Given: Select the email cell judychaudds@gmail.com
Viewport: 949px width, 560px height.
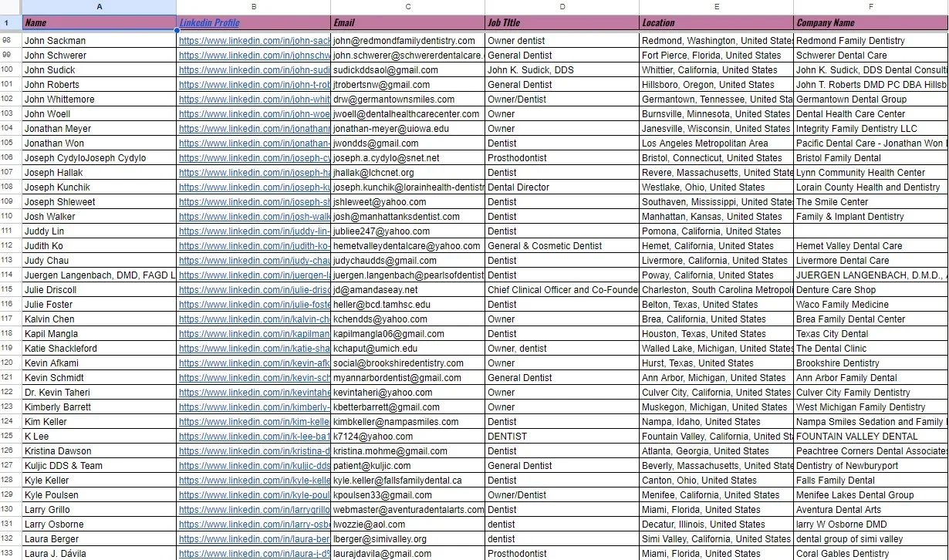Looking at the screenshot, I should click(407, 260).
